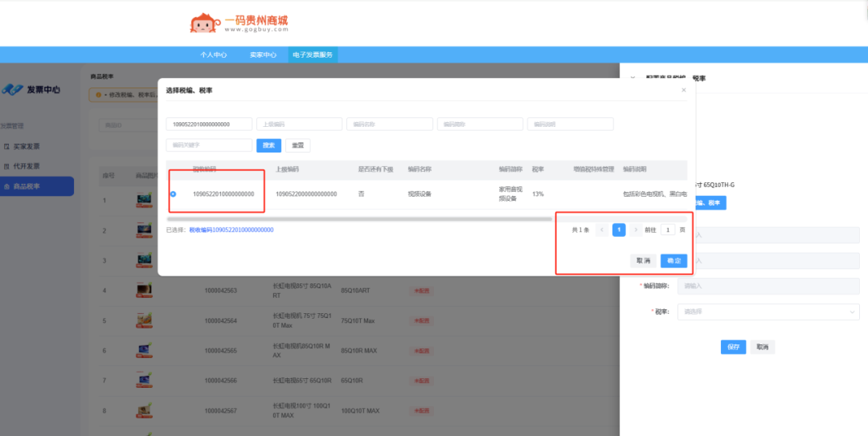The width and height of the screenshot is (868, 436).
Task: Click 取消 beside 保存 in the right panel
Action: [763, 347]
